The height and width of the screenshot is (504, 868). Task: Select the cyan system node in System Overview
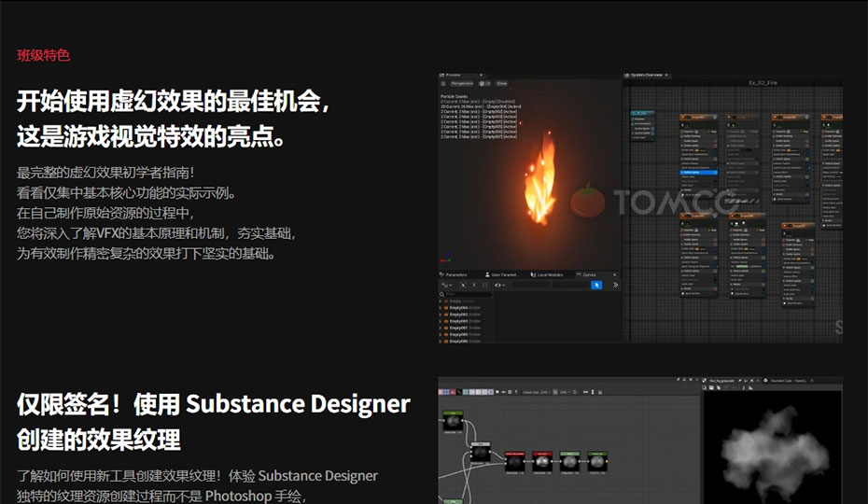[x=643, y=125]
